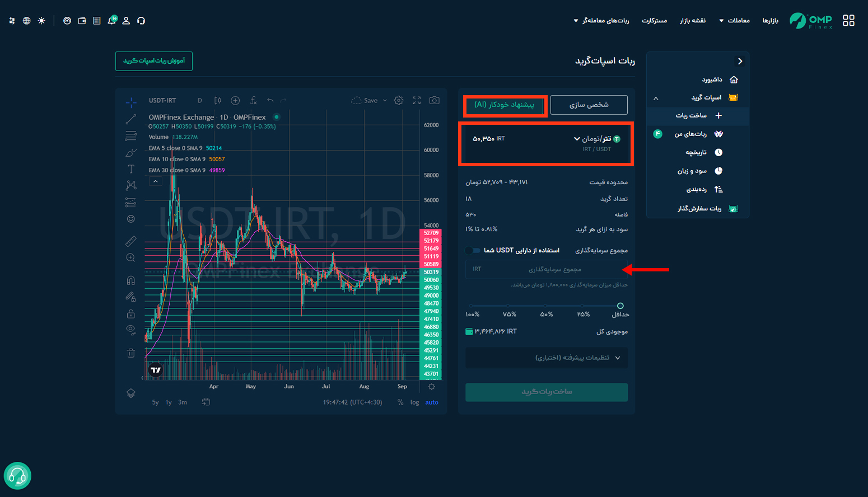Select the patterns tool on chart sidebar
Viewport: 868px width, 497px height.
130,185
